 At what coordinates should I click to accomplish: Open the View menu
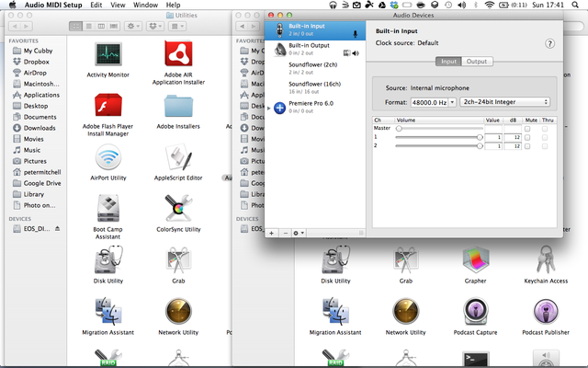[x=118, y=5]
